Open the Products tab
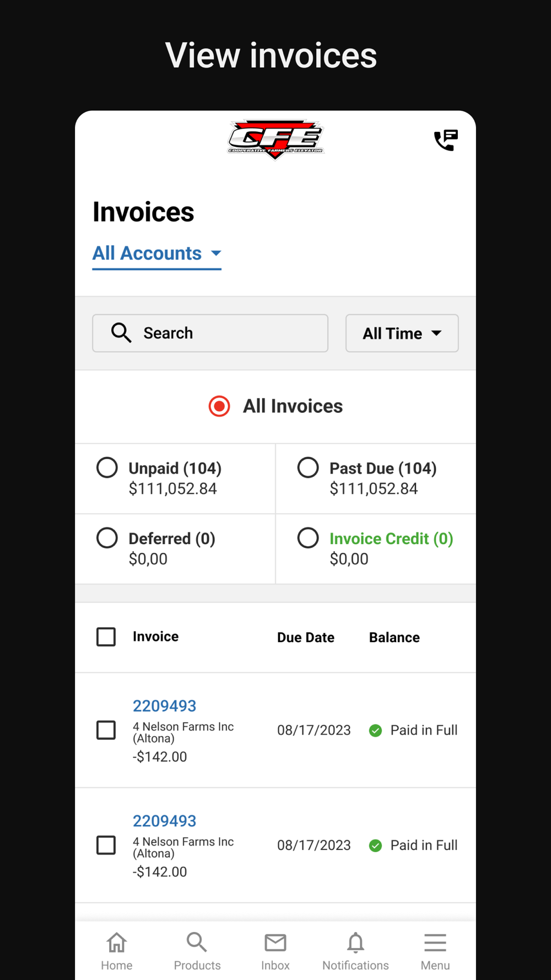The height and width of the screenshot is (980, 551). [197, 952]
